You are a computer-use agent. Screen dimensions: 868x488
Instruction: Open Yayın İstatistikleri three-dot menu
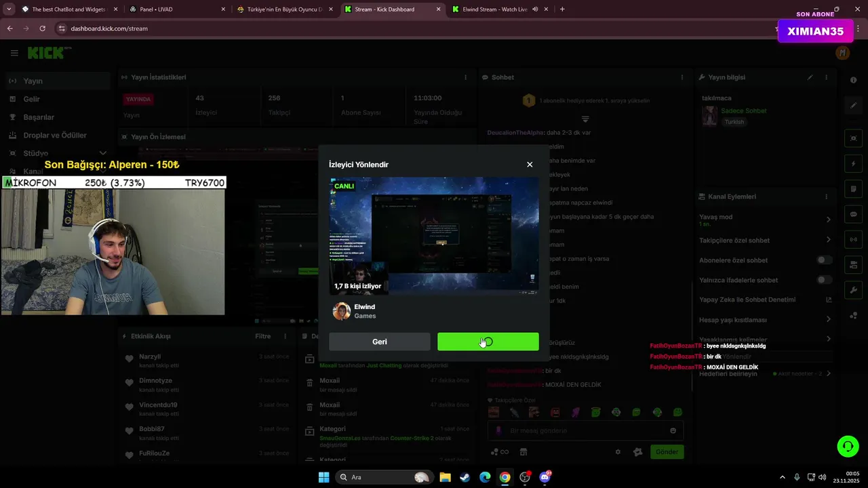click(x=465, y=77)
